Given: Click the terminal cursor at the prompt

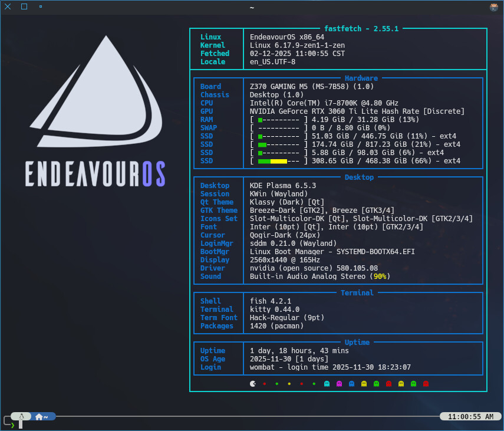Looking at the screenshot, I should coord(21,424).
